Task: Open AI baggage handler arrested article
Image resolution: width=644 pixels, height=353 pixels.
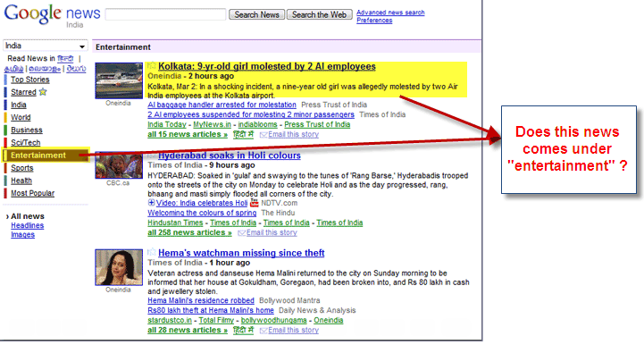Action: pyautogui.click(x=222, y=105)
